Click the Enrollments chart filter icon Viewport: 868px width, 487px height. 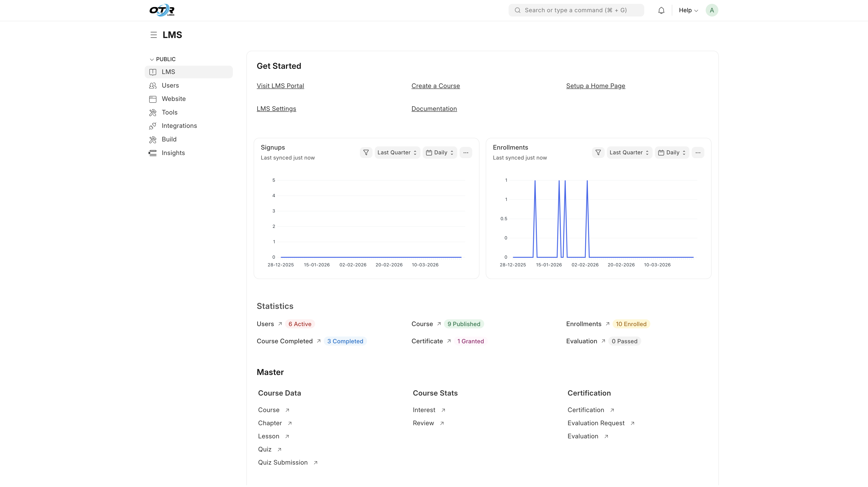pyautogui.click(x=598, y=153)
